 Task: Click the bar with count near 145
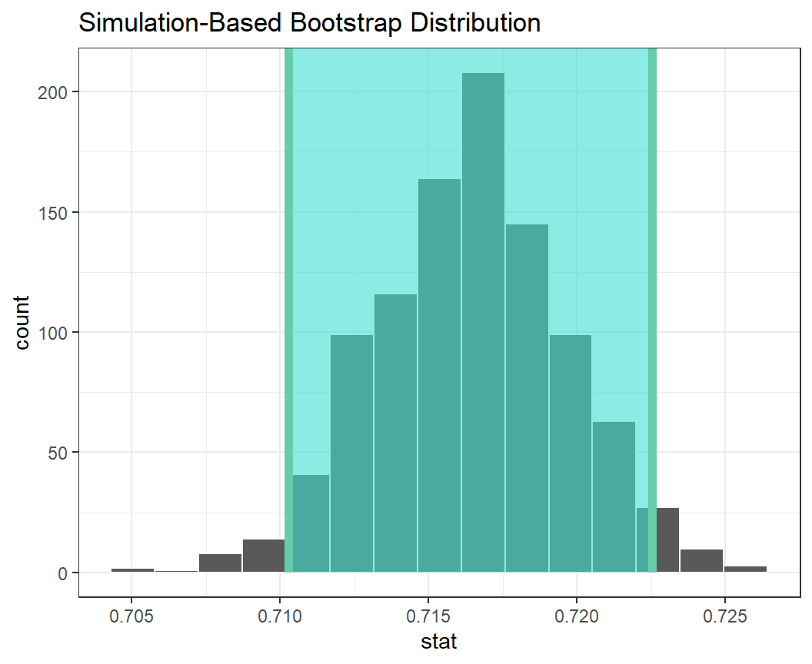pos(527,398)
